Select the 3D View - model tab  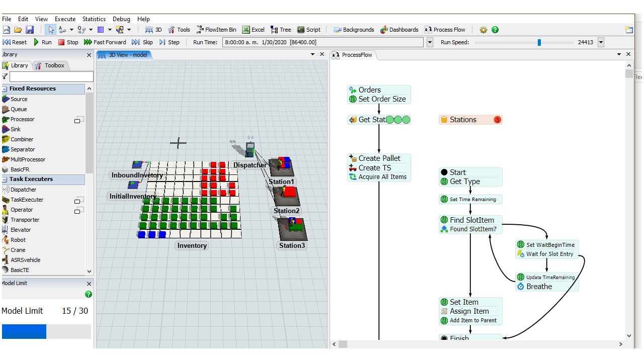[x=123, y=55]
